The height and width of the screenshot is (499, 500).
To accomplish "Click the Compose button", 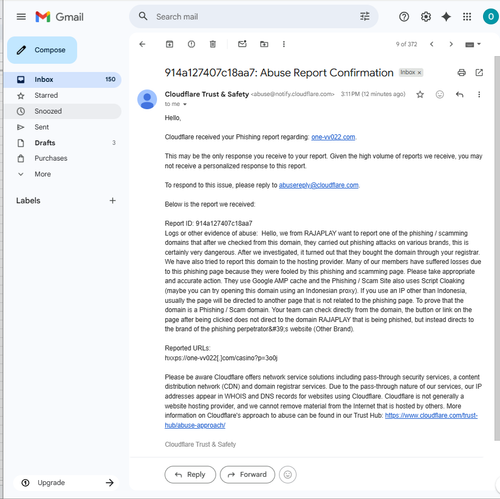I will click(42, 50).
